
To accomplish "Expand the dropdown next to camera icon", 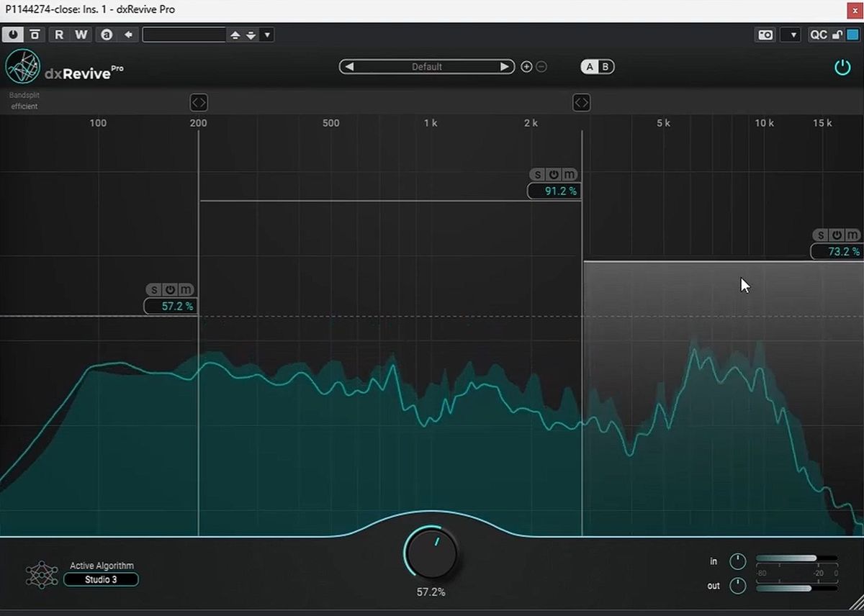I will (x=790, y=35).
